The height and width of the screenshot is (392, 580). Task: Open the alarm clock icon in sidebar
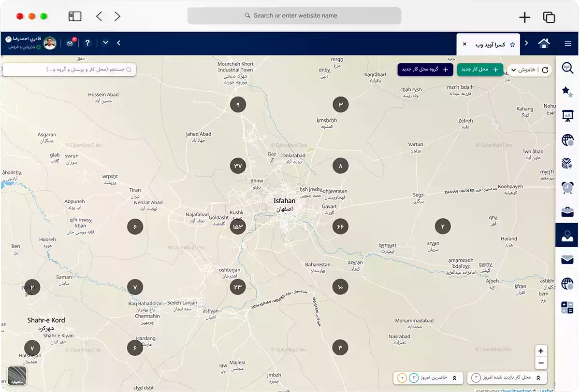[567, 187]
